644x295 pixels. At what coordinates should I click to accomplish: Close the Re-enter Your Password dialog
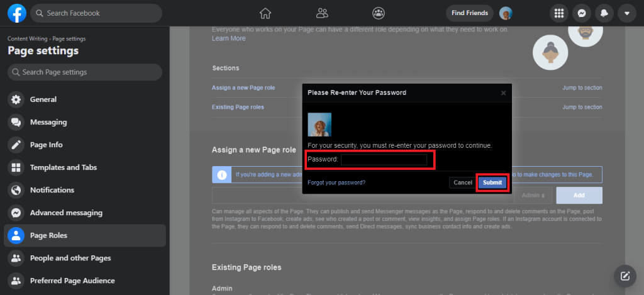[x=503, y=93]
